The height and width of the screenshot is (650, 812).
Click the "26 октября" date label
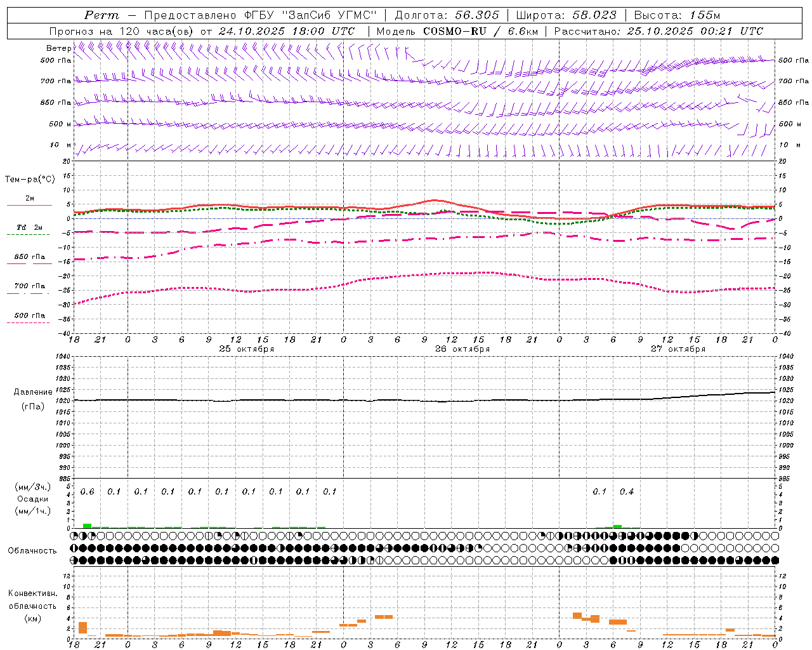click(462, 349)
